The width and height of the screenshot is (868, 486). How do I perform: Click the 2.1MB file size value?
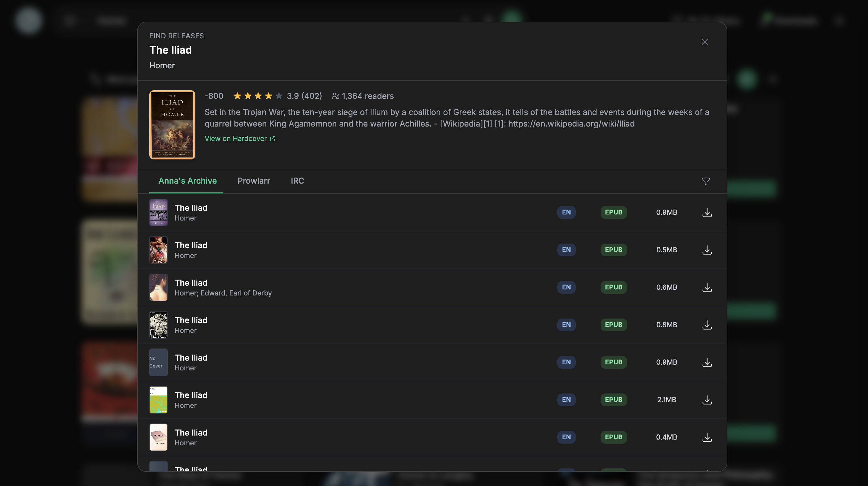coord(667,400)
